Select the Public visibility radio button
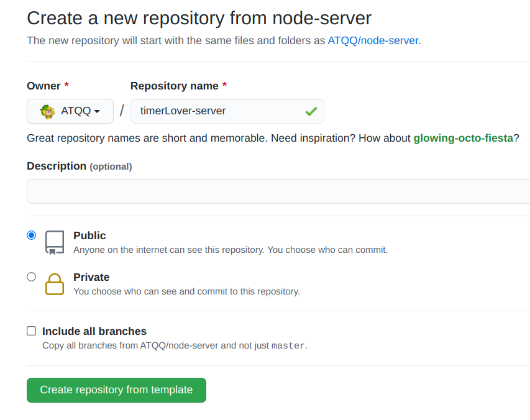Image resolution: width=530 pixels, height=420 pixels. pos(32,235)
